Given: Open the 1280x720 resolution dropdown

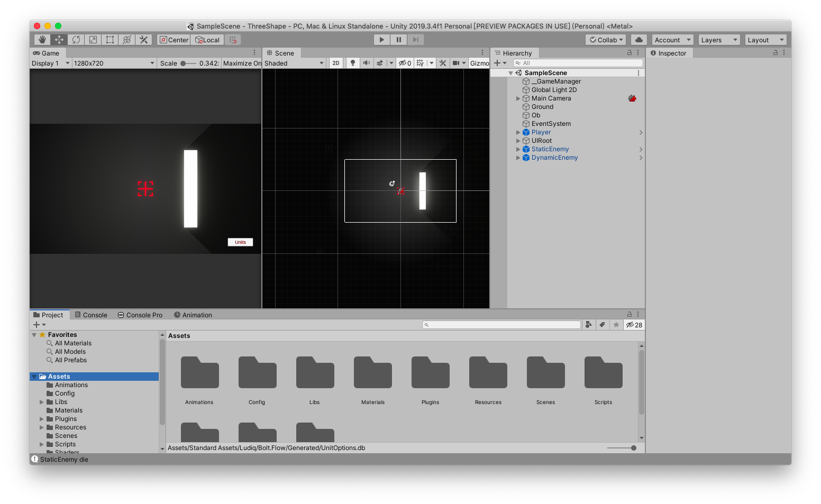Looking at the screenshot, I should pyautogui.click(x=114, y=63).
